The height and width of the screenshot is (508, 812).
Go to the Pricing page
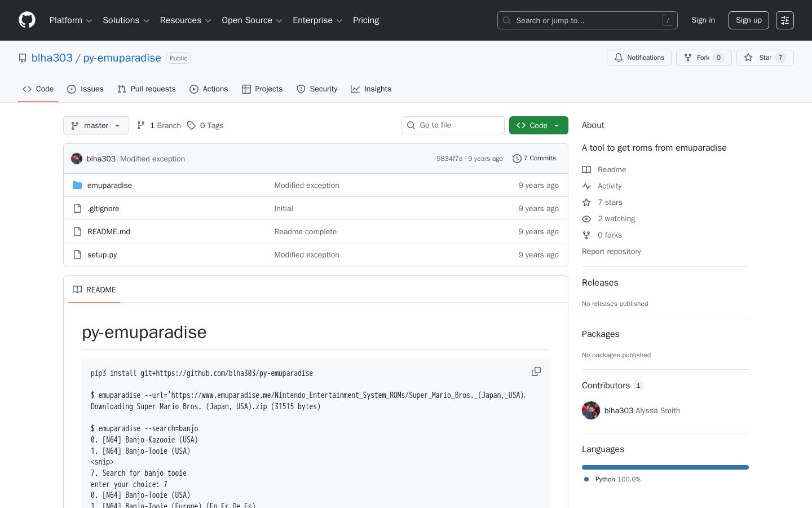point(366,20)
